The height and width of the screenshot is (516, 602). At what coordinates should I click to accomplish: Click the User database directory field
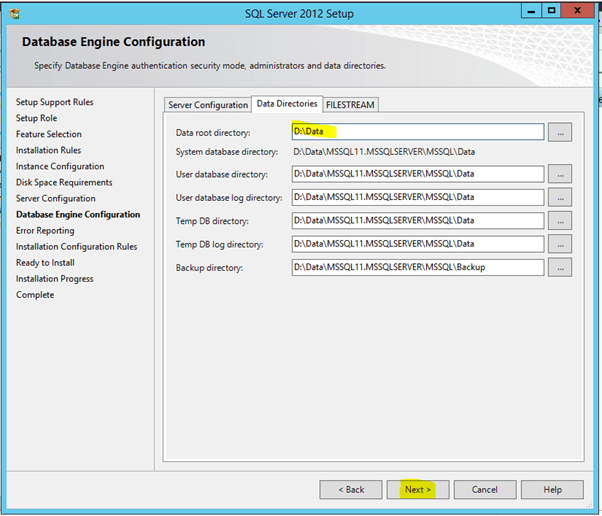[417, 174]
